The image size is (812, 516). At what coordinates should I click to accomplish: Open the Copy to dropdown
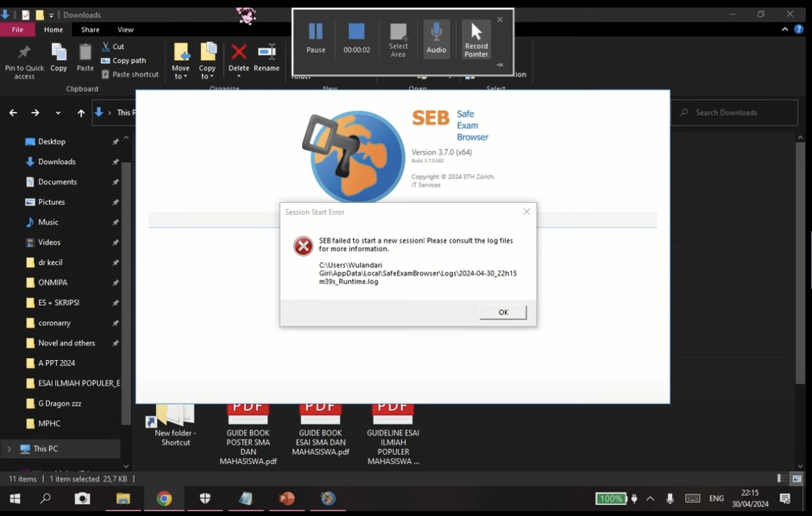(207, 61)
